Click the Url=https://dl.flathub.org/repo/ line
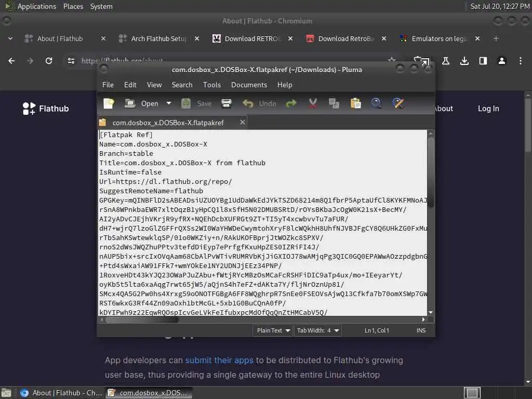This screenshot has width=532, height=399. click(166, 182)
